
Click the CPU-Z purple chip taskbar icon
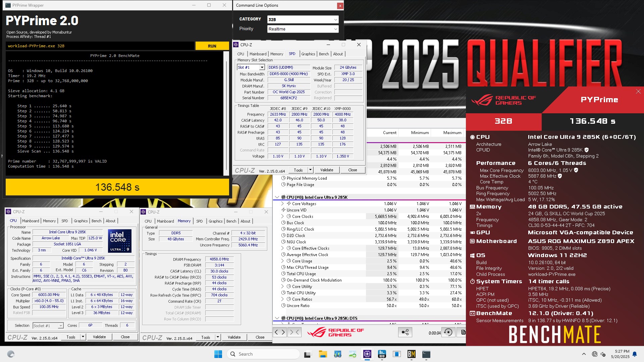pos(367,354)
